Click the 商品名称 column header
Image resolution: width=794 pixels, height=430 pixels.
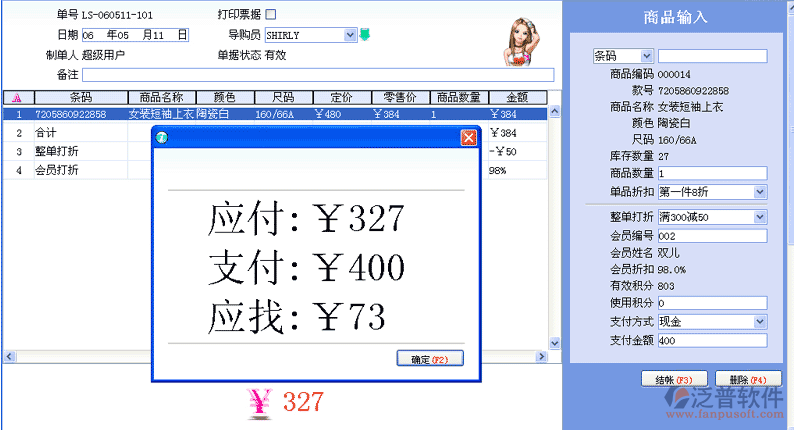click(162, 98)
